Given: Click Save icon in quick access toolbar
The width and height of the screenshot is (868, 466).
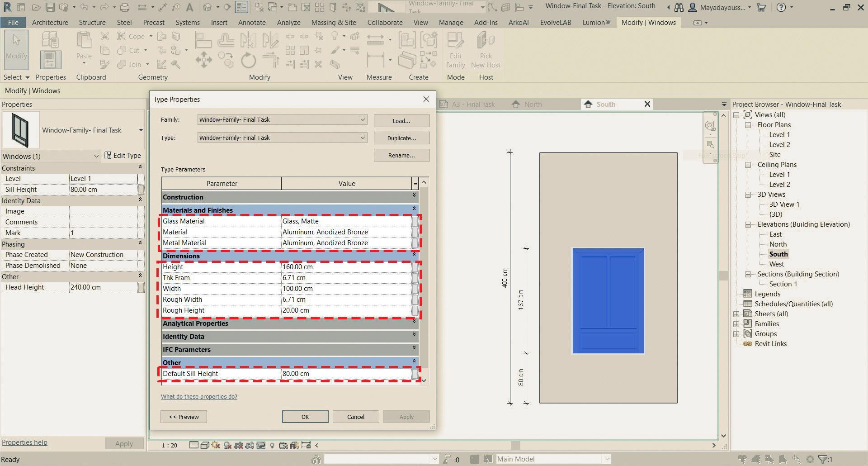Looking at the screenshot, I should click(50, 7).
